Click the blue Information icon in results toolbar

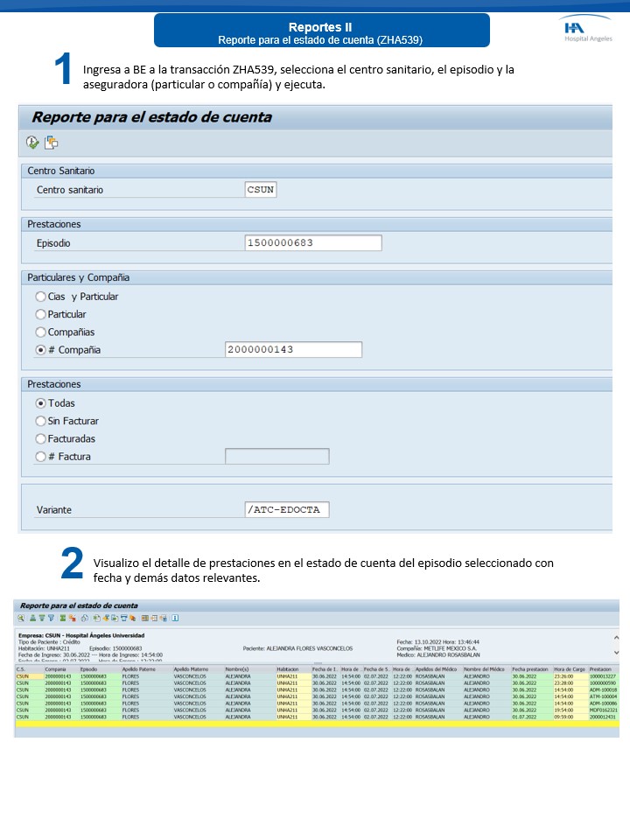tap(175, 618)
